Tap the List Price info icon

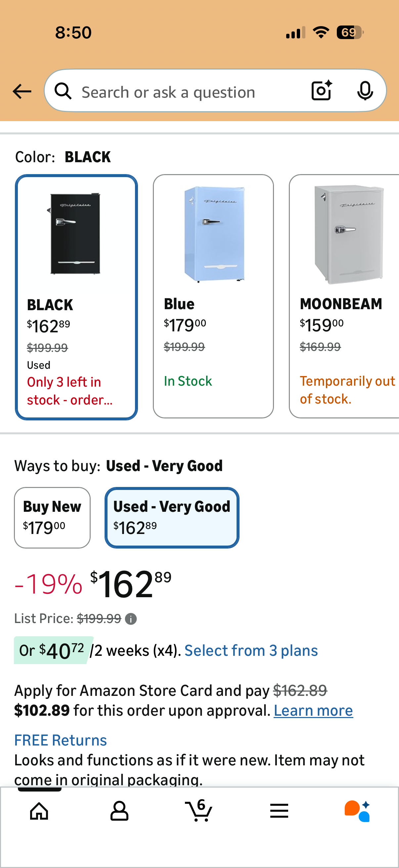(131, 619)
